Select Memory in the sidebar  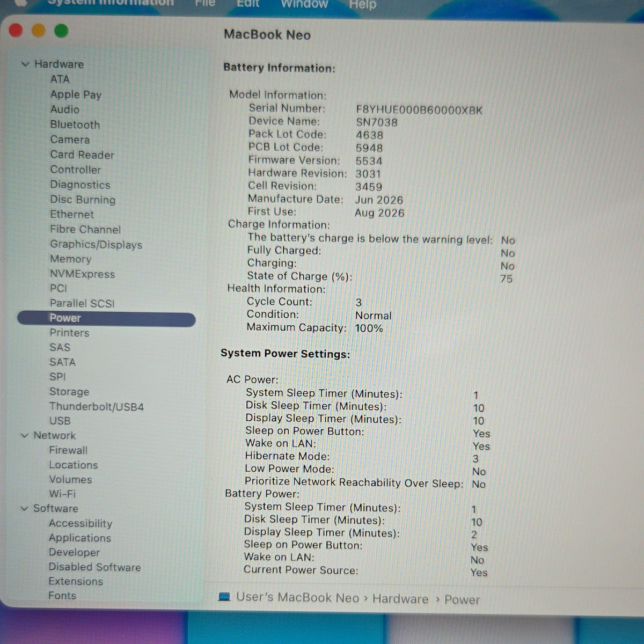coord(70,259)
